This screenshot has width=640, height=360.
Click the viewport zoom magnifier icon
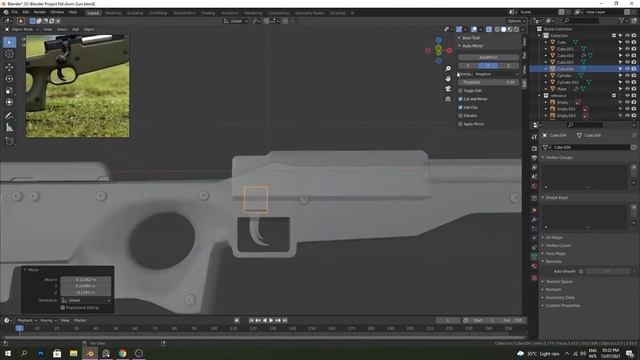click(448, 69)
